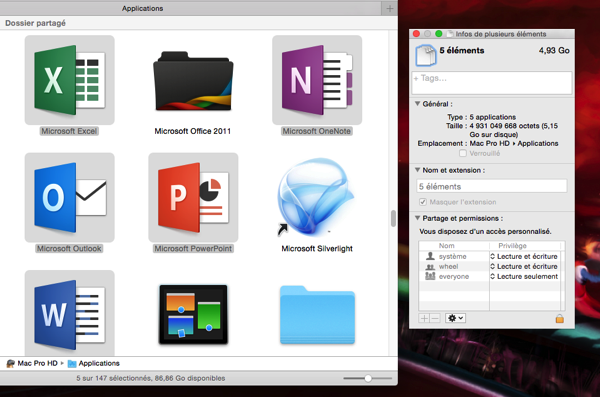Select the Microsoft Word app icon
This screenshot has width=600, height=397.
click(70, 313)
